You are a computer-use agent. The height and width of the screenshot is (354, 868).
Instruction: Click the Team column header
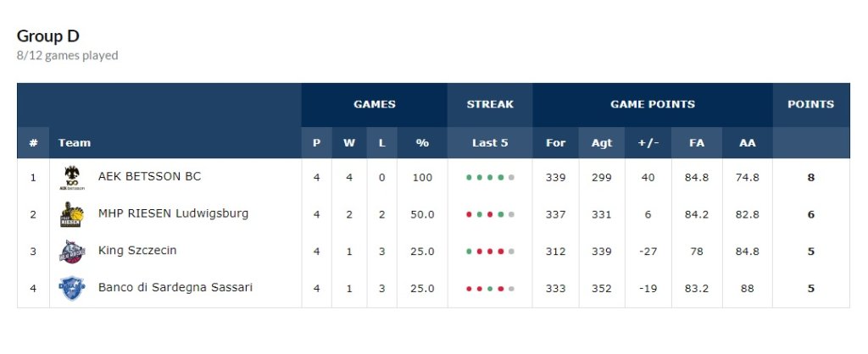(x=75, y=143)
